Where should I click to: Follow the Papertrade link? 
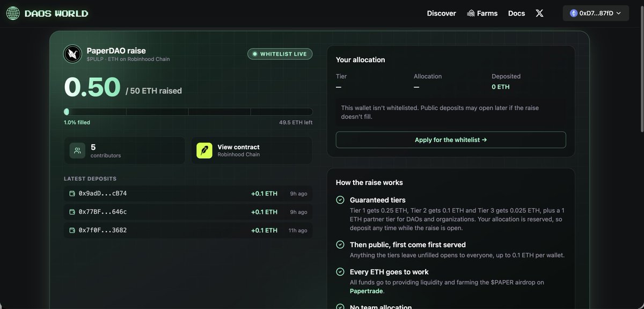tap(367, 291)
